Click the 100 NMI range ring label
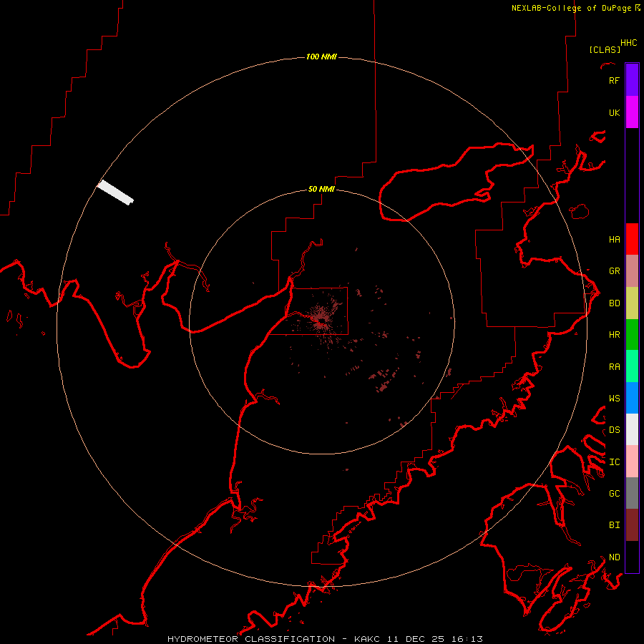This screenshot has width=644, height=644. [321, 57]
